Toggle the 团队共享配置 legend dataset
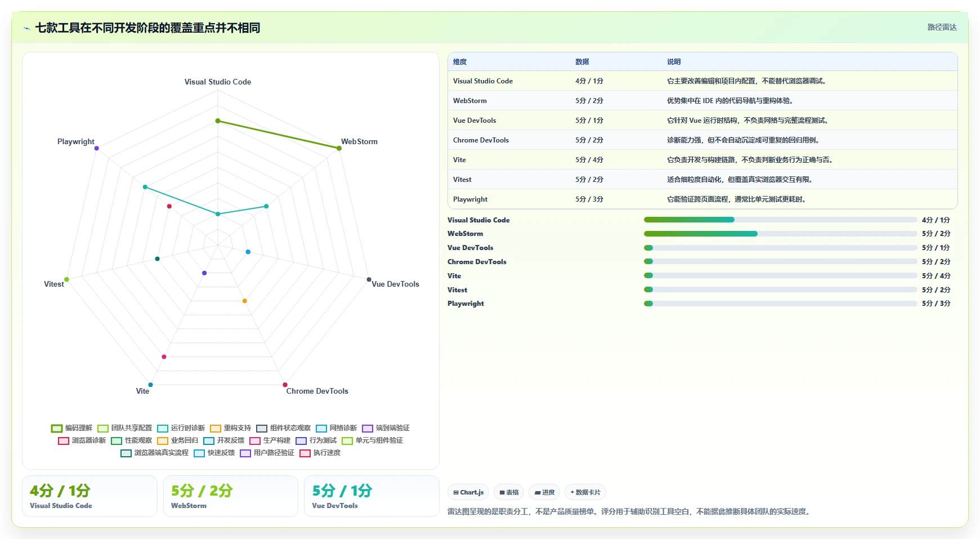Screen dimensions: 980x539 [x=124, y=428]
